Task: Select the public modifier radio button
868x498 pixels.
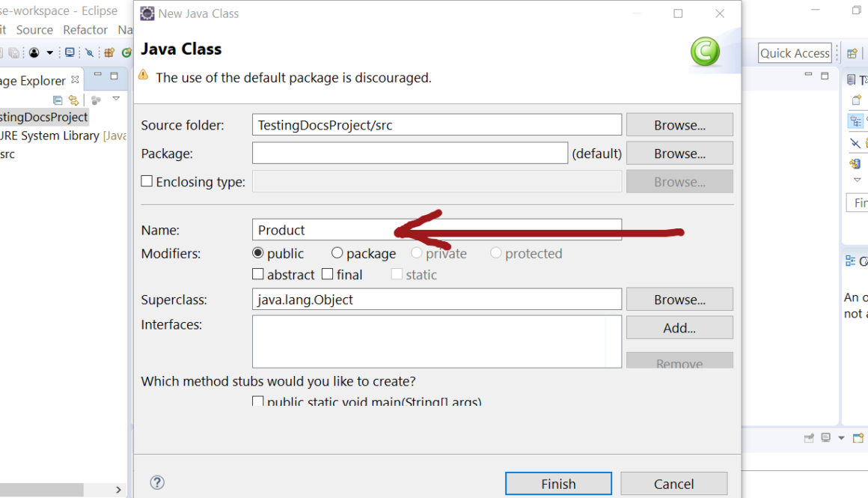Action: coord(259,253)
